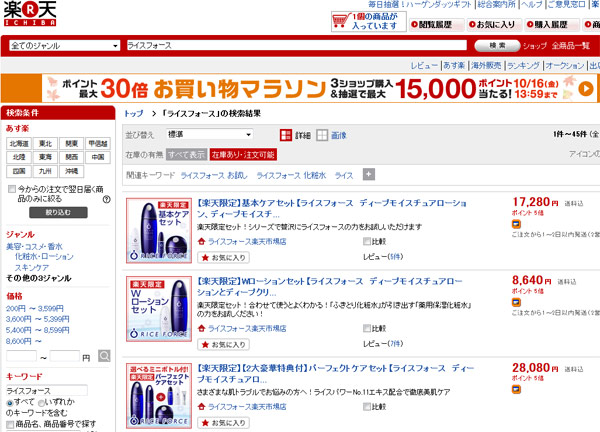Open お気に入り tab in header
Viewport: 600px width, 432px height.
[494, 24]
